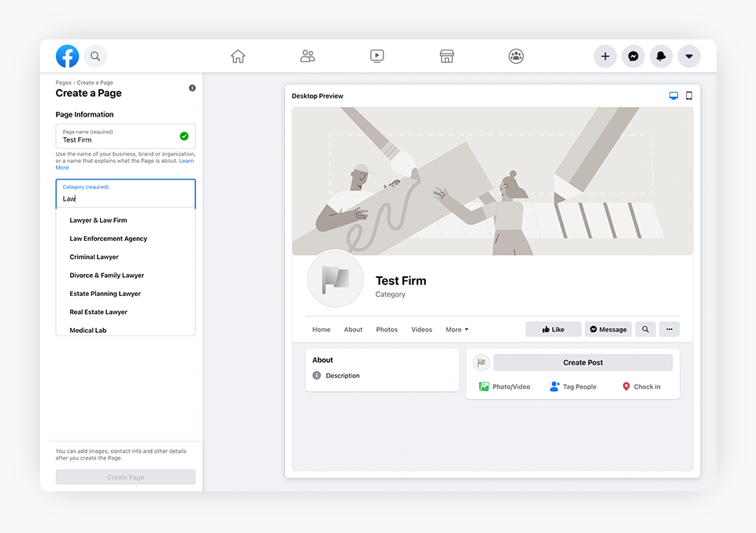The image size is (756, 533).
Task: Open the Groups icon in navigation
Action: tap(516, 56)
